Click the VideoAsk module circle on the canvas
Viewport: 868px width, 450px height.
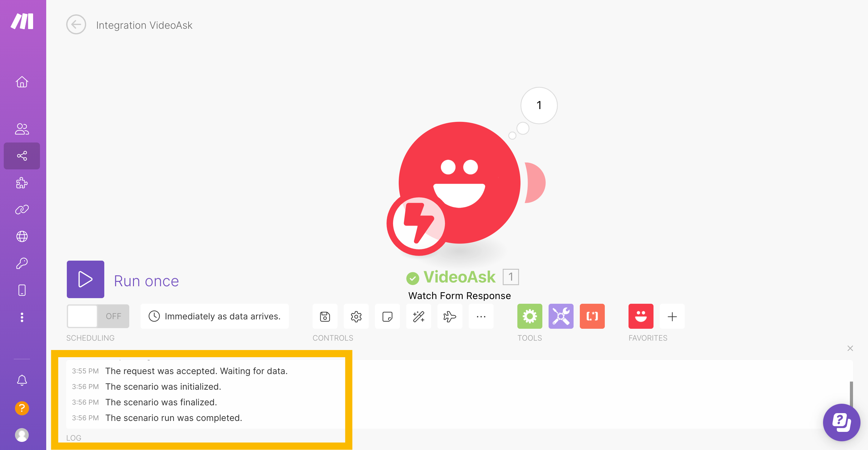coord(460,182)
